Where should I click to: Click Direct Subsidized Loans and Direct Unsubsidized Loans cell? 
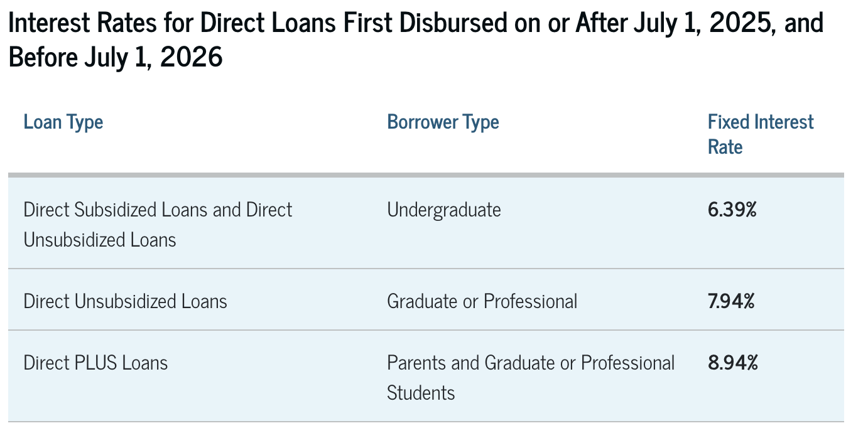[158, 225]
